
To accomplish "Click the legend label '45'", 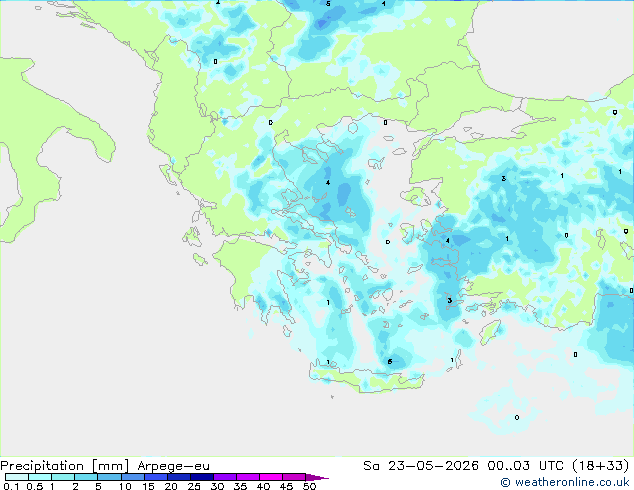I will pyautogui.click(x=286, y=486).
